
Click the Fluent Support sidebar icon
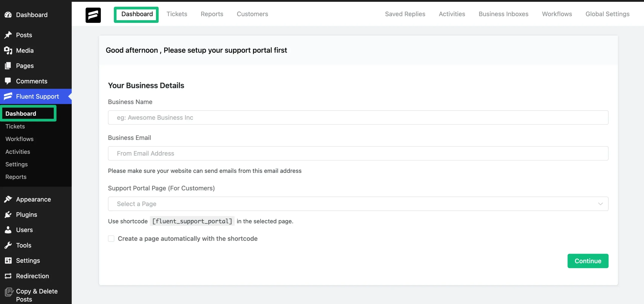(8, 96)
